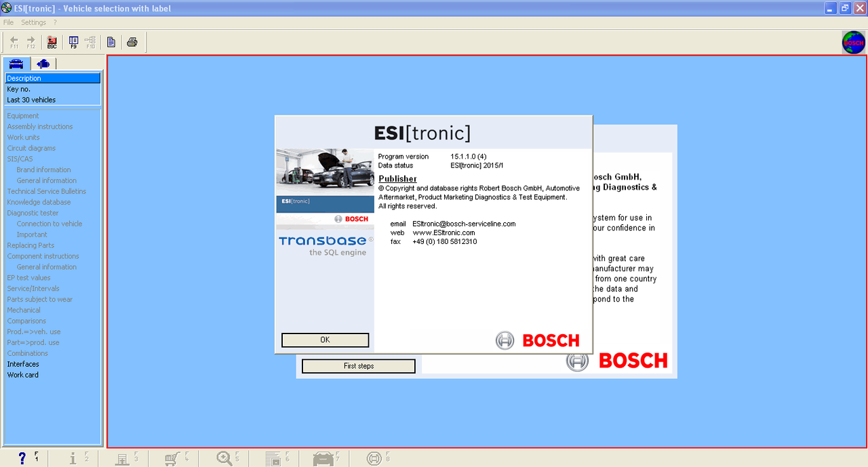Click Diagnostic tester in the sidebar
Screen dimensions: 868x467
click(33, 213)
